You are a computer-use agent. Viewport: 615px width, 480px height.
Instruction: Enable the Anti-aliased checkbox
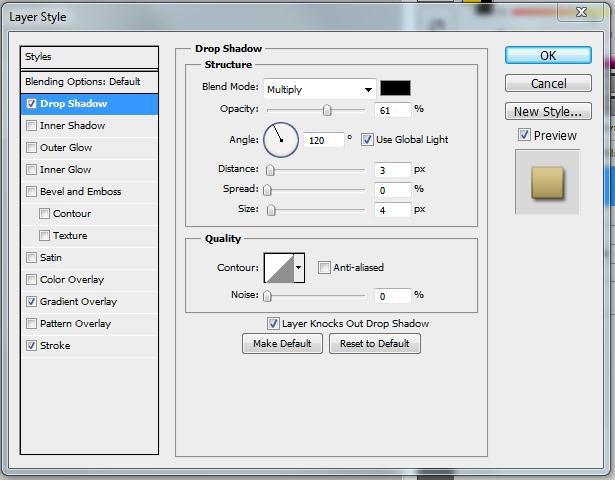pos(324,268)
